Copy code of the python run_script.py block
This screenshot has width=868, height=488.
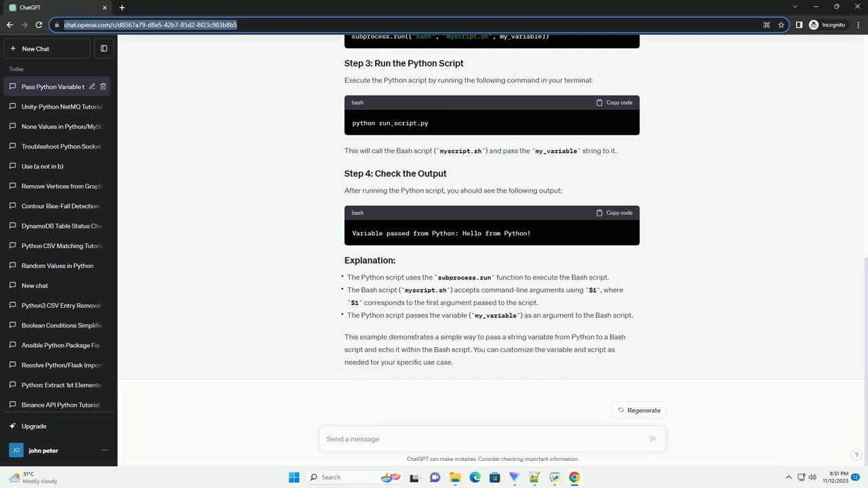pyautogui.click(x=614, y=102)
